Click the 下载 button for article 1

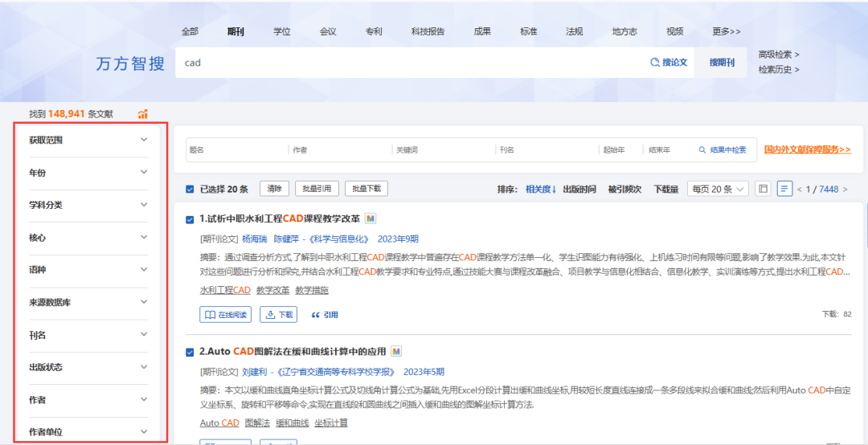click(278, 315)
